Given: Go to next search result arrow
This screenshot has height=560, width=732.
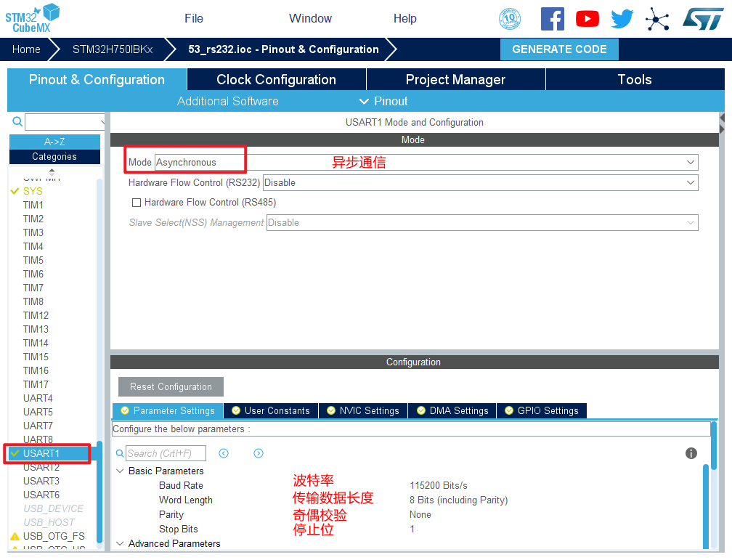Looking at the screenshot, I should pyautogui.click(x=259, y=453).
